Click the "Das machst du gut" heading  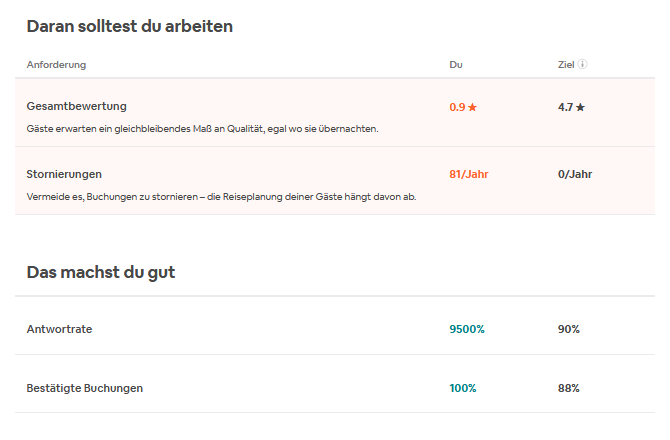(x=100, y=271)
